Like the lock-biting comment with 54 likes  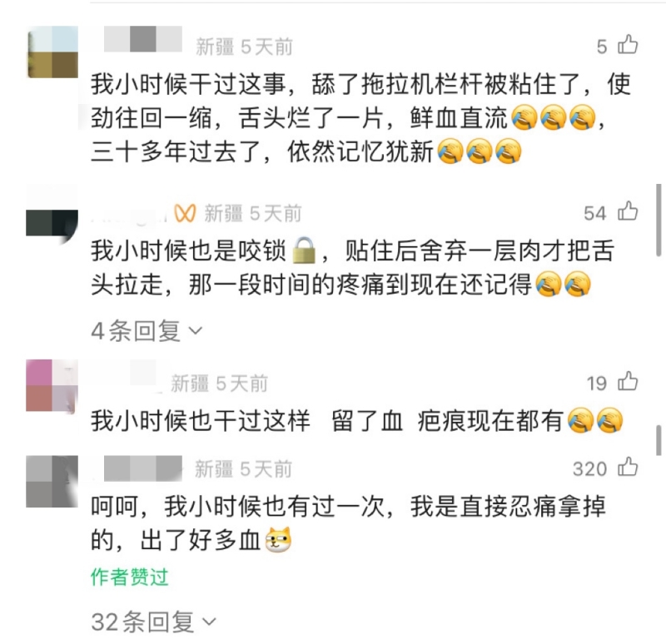pyautogui.click(x=628, y=211)
